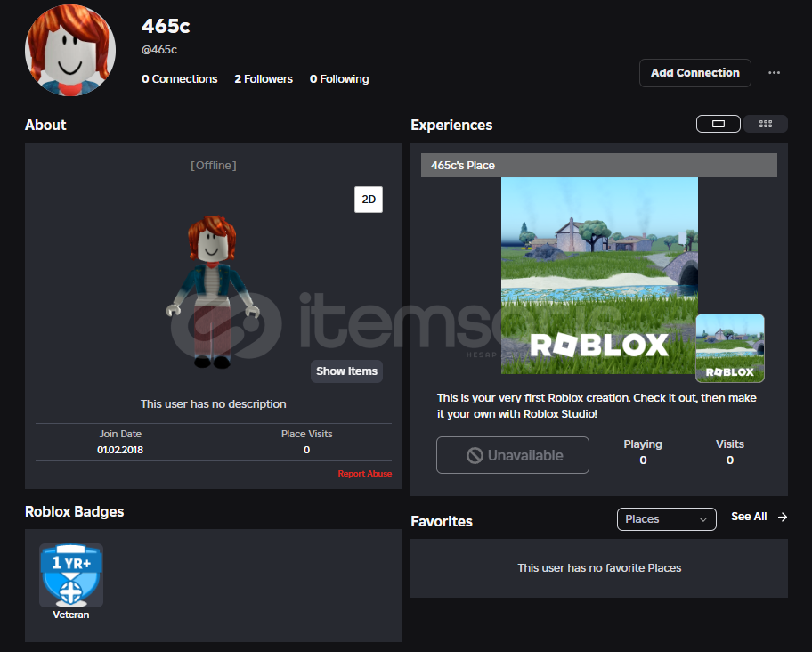
Task: Click the 465c's Place title bar
Action: (x=598, y=166)
